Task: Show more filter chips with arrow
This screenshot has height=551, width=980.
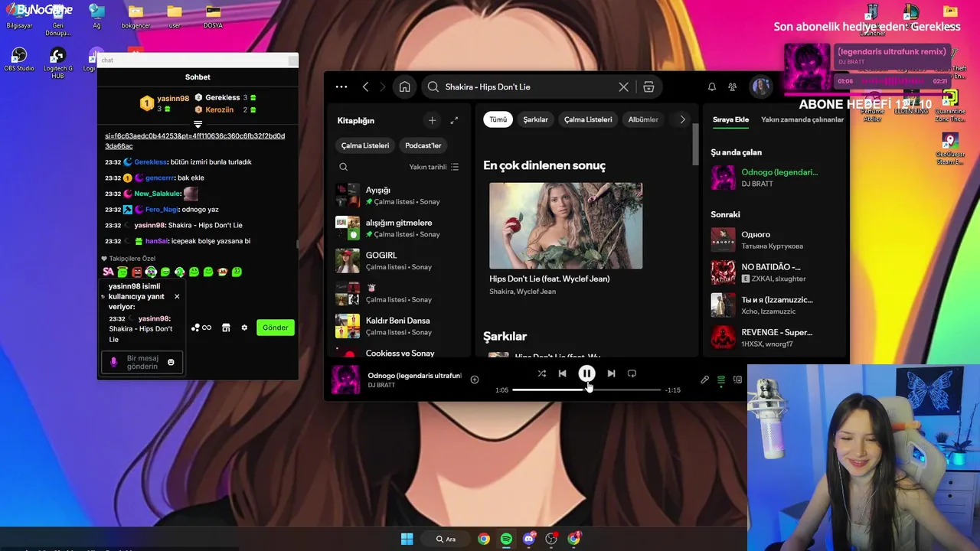Action: pos(682,119)
